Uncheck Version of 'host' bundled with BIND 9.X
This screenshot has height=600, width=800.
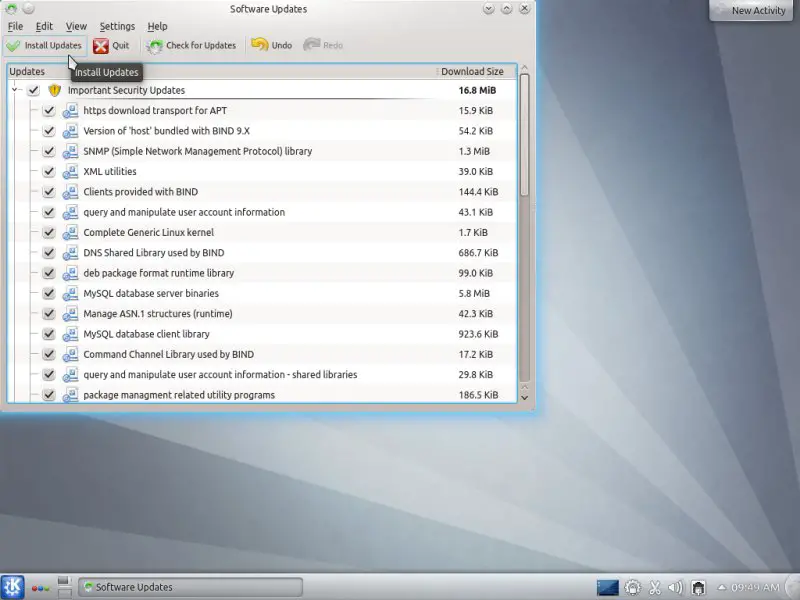48,131
